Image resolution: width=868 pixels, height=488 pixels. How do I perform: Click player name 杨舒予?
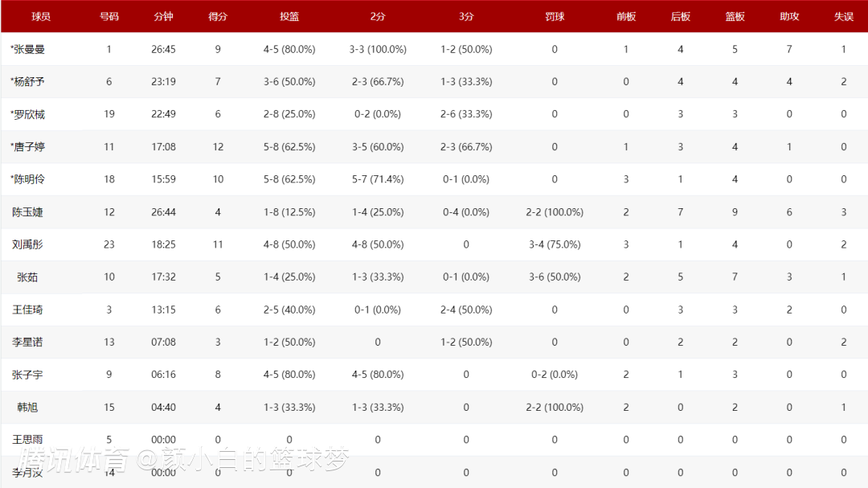(27, 81)
